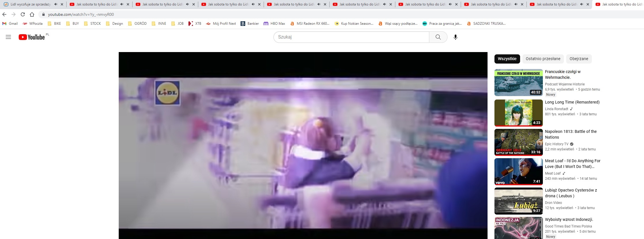Select the Wszystkie filter chip
The width and height of the screenshot is (644, 239).
pyautogui.click(x=507, y=59)
